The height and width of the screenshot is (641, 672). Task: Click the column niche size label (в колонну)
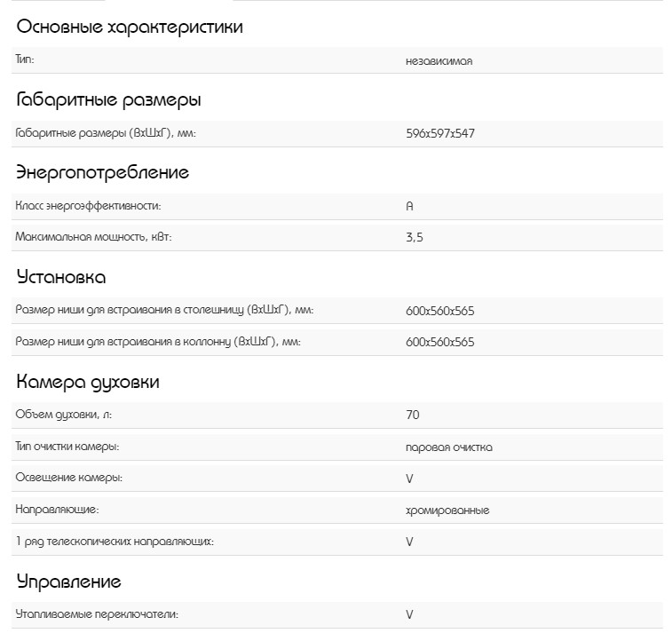click(159, 342)
